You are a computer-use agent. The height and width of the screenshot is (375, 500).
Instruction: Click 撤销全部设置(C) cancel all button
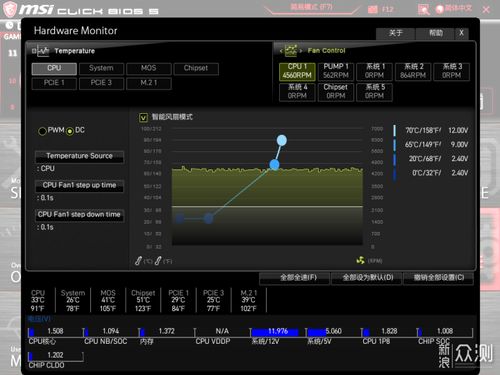click(x=439, y=278)
